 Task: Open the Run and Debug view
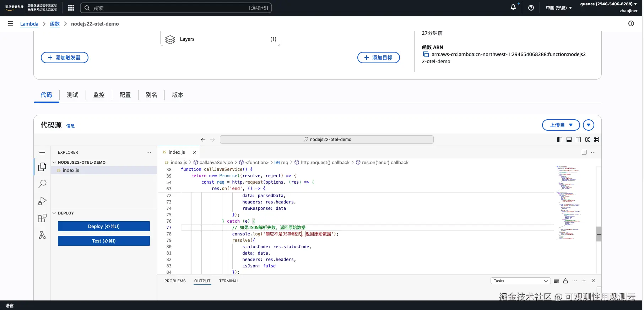[x=42, y=201]
